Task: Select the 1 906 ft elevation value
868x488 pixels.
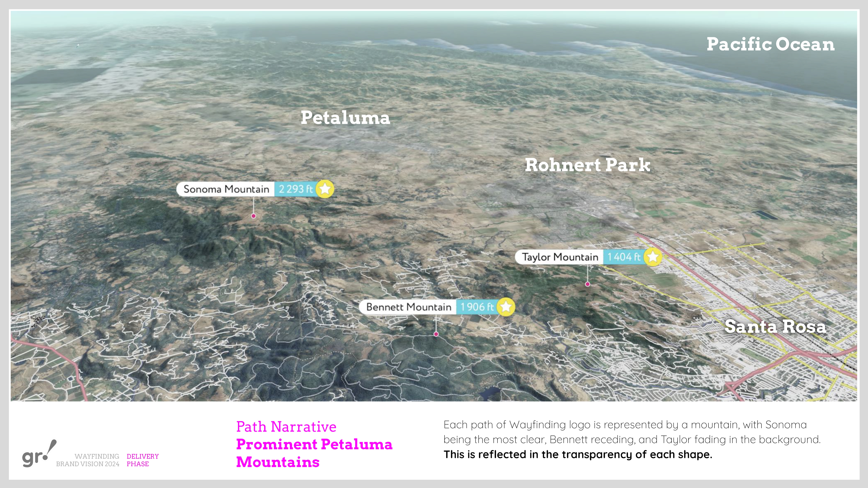Action: tap(477, 307)
